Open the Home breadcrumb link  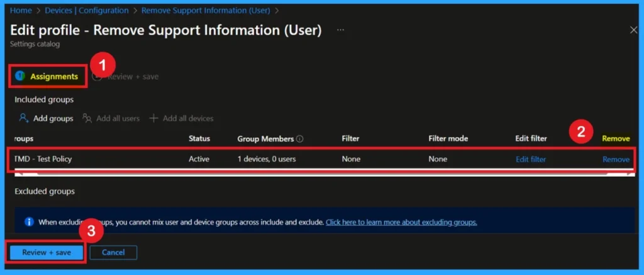(21, 11)
